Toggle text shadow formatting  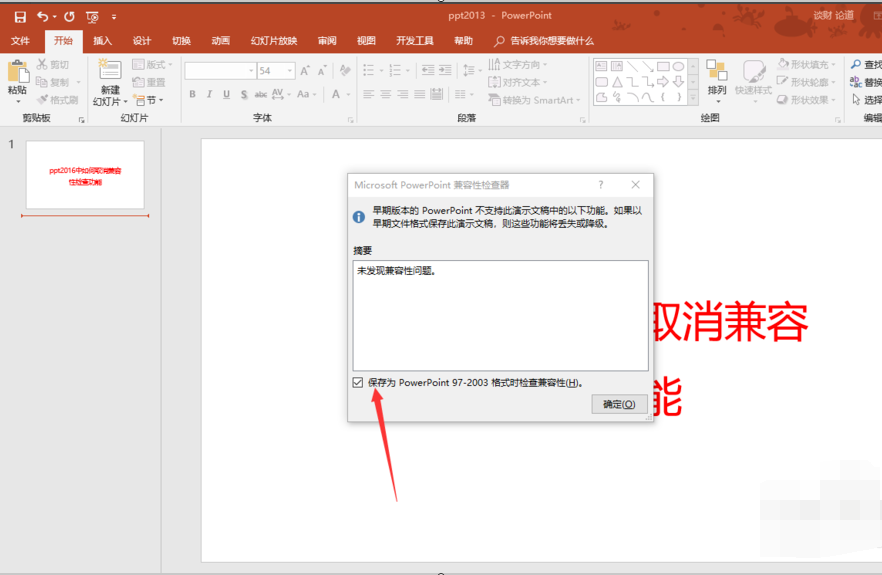click(245, 95)
